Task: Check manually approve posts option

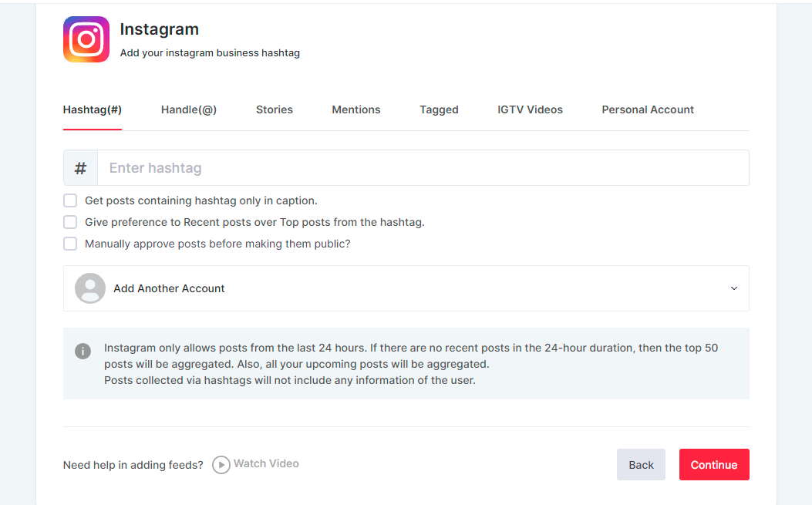Action: [x=70, y=244]
